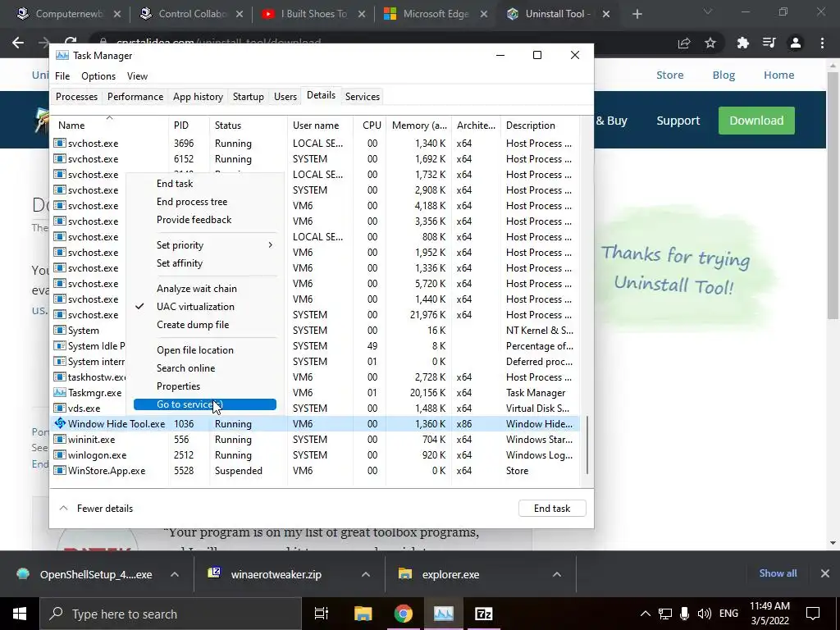This screenshot has height=630, width=840.
Task: Click the Taskmgr.exe process icon
Action: click(x=60, y=392)
